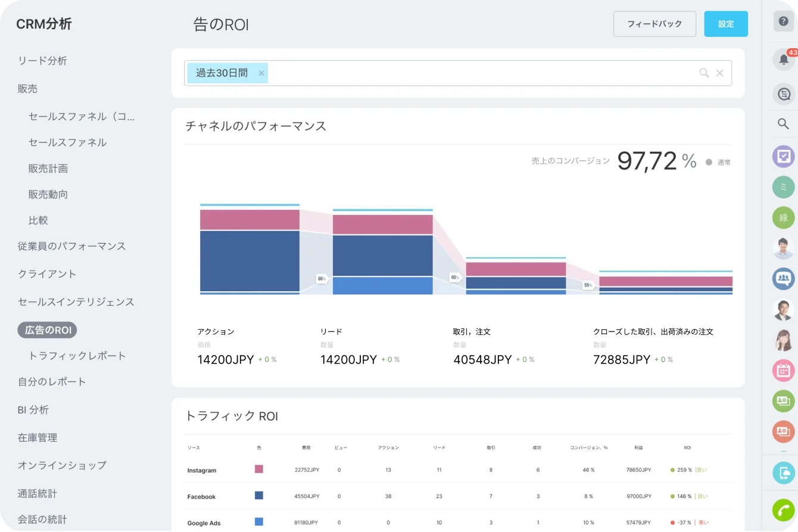Viewport: 798px width, 532px height.
Task: Expand the 販売 menu section
Action: [x=27, y=89]
